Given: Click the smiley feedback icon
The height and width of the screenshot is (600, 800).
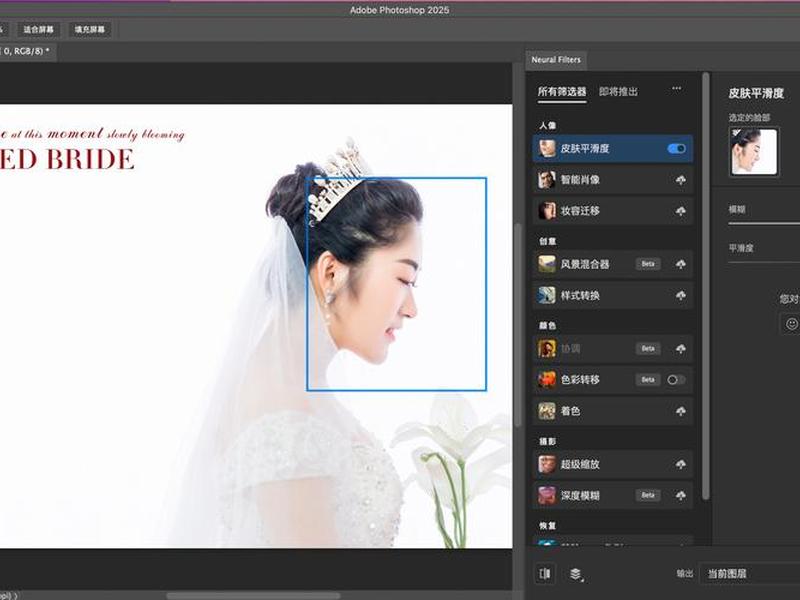Looking at the screenshot, I should coord(791,324).
